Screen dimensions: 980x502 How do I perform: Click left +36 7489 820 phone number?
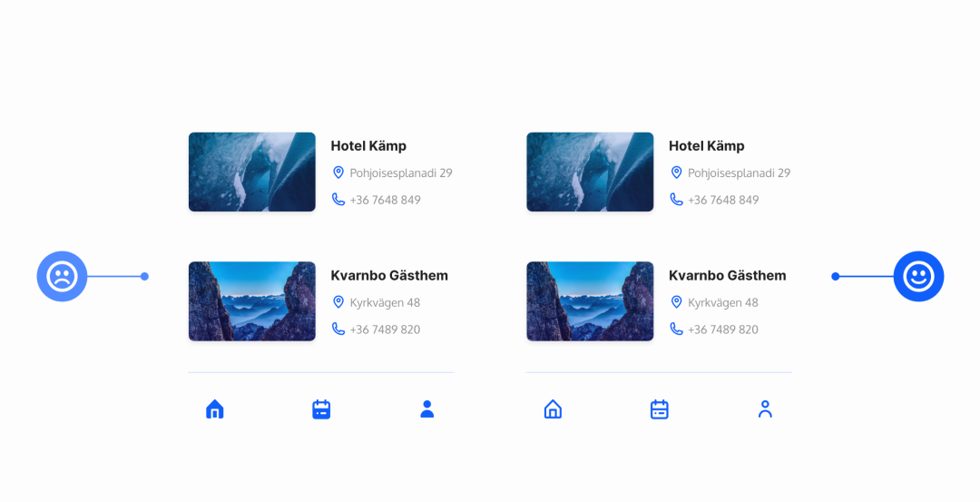[385, 330]
